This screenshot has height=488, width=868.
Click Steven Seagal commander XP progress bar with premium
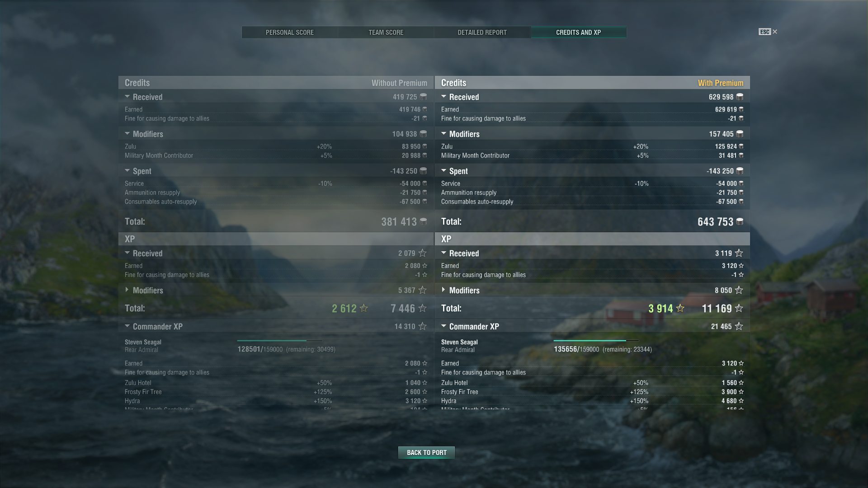596,341
